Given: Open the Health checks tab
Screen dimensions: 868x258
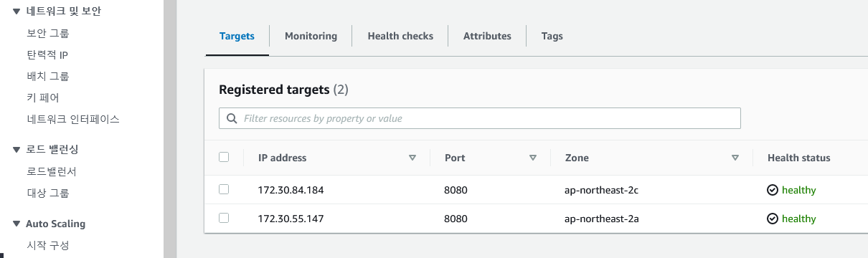Looking at the screenshot, I should 400,36.
